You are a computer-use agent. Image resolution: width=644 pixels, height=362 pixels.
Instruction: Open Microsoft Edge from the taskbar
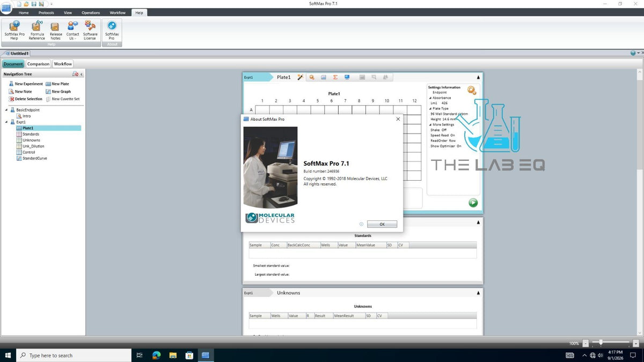tap(156, 355)
